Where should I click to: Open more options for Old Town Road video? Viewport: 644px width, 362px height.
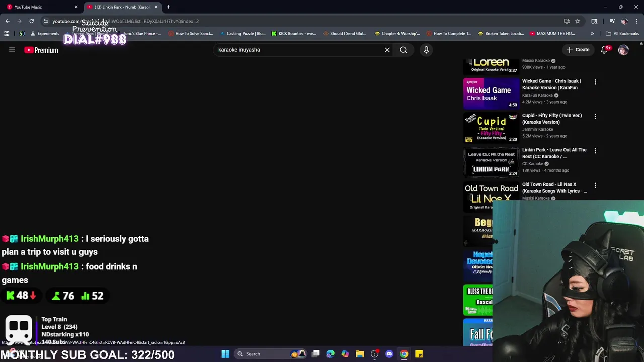pos(595,185)
